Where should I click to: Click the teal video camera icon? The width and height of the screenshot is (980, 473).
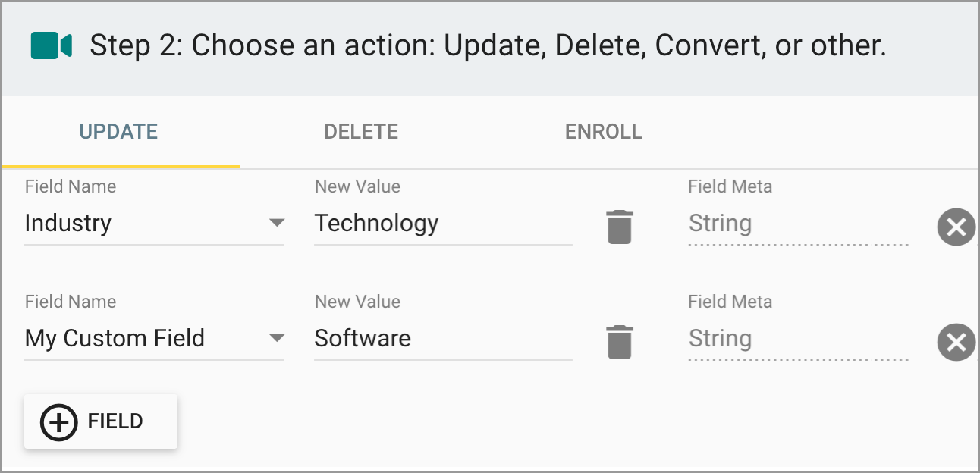click(x=50, y=45)
